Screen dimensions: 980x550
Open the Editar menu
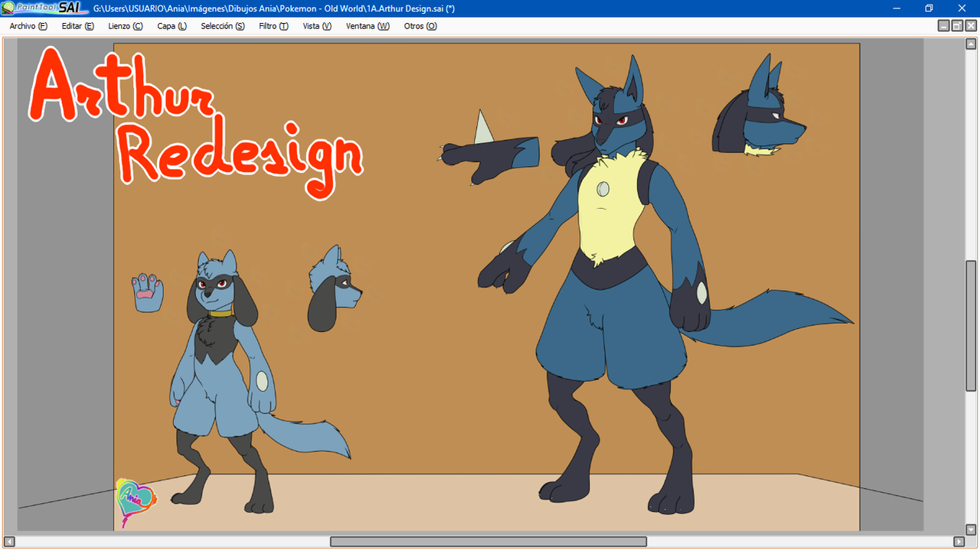click(x=78, y=26)
